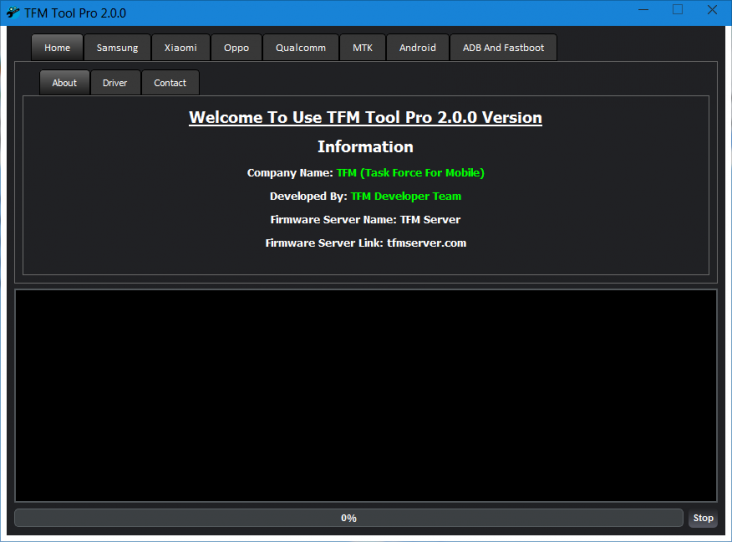The height and width of the screenshot is (542, 732).
Task: Open the Home tab
Action: (57, 48)
